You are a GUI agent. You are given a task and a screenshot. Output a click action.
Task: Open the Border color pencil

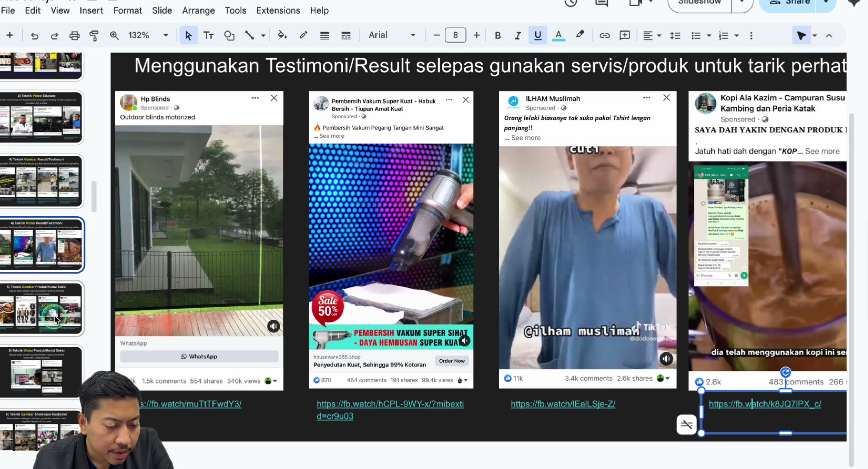click(303, 36)
